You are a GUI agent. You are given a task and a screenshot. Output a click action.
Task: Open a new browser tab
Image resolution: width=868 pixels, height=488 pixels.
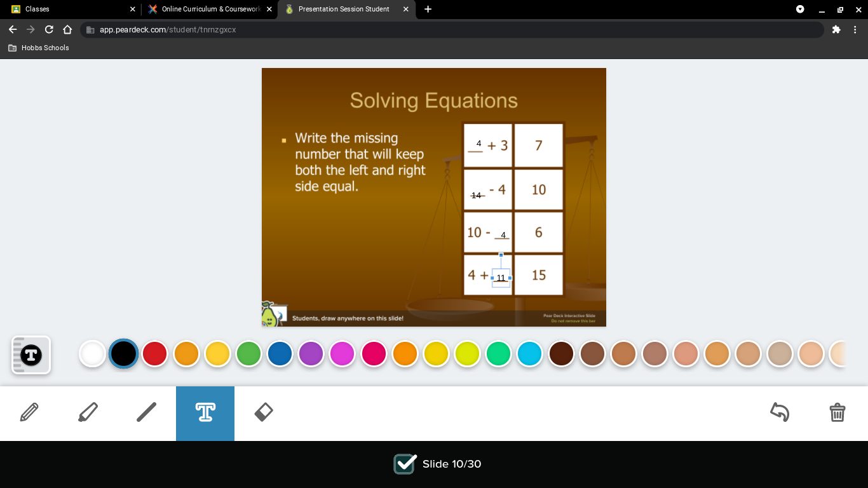point(428,10)
